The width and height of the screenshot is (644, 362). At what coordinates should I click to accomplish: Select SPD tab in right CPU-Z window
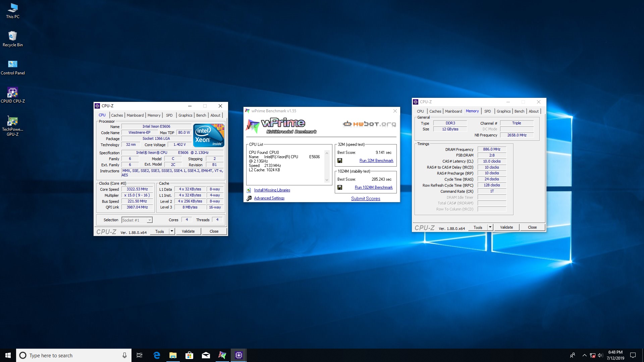(x=487, y=111)
